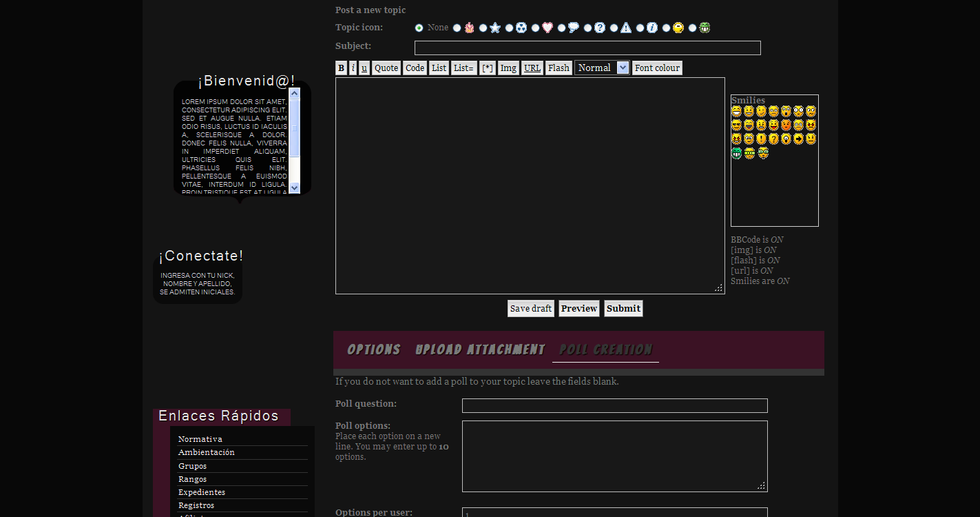The width and height of the screenshot is (980, 517).
Task: Insert the crying smiley with blue tears
Action: pos(798,125)
